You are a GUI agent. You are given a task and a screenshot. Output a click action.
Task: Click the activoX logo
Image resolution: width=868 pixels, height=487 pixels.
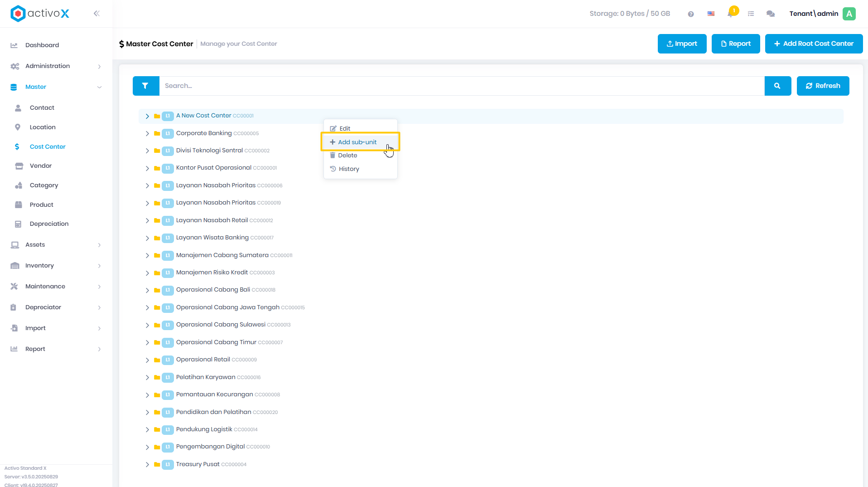tap(40, 14)
